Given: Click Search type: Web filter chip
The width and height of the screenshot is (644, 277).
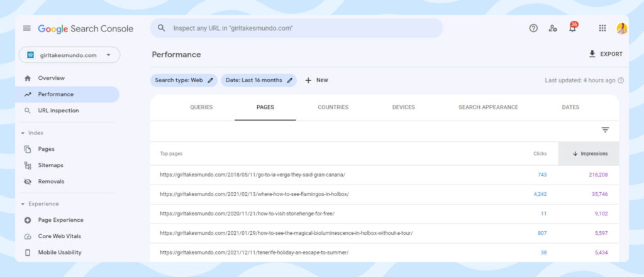Looking at the screenshot, I should [x=184, y=80].
